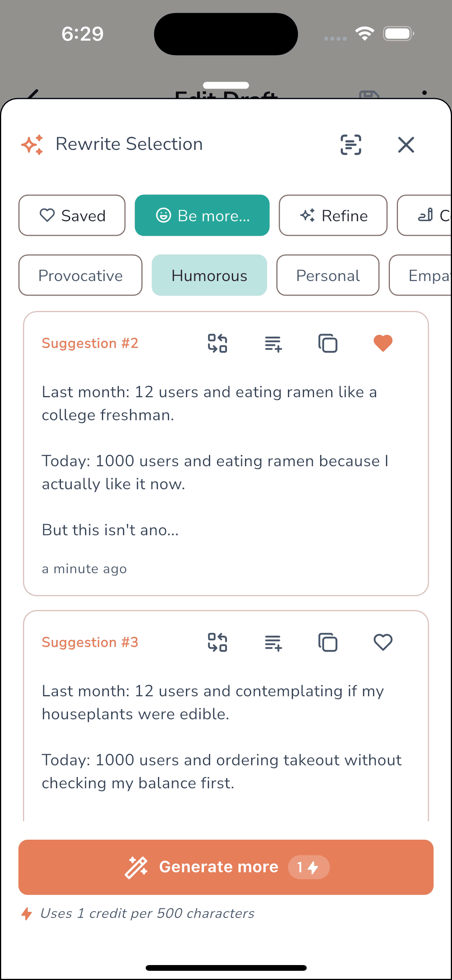Viewport: 452px width, 980px height.
Task: Copy Suggestion #3 text
Action: click(x=328, y=642)
